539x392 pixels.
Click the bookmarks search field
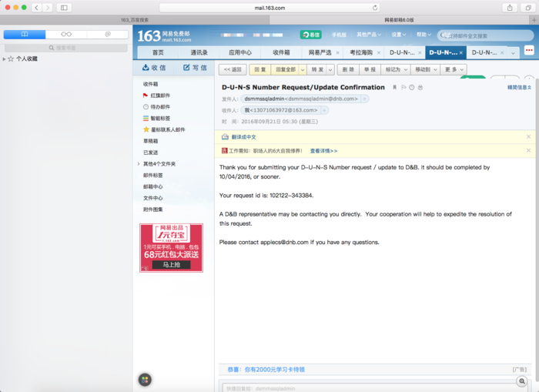65,48
